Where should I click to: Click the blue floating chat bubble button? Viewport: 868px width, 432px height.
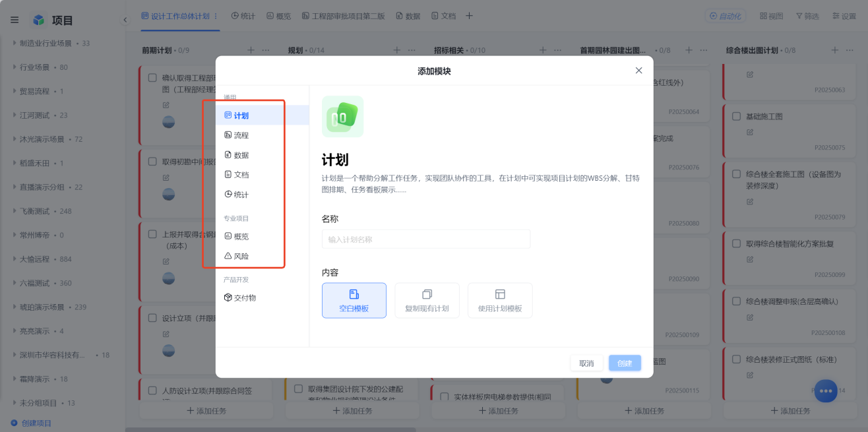click(825, 390)
